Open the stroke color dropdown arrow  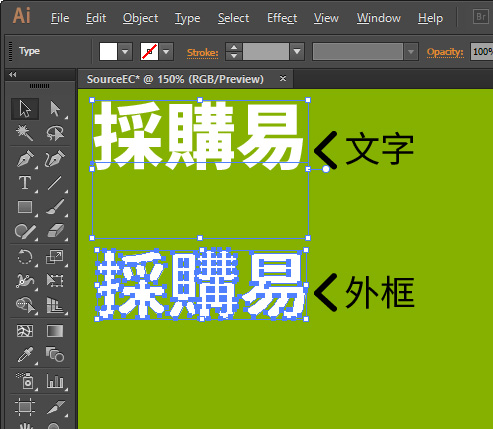coord(166,52)
